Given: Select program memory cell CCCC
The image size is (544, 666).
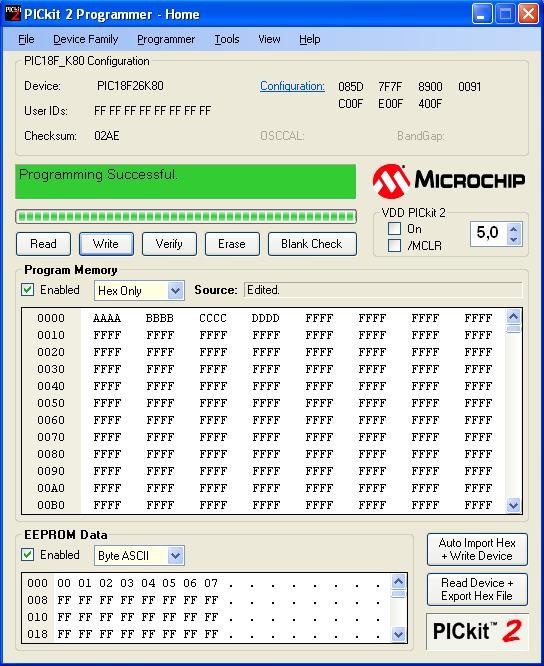Looking at the screenshot, I should 213,318.
